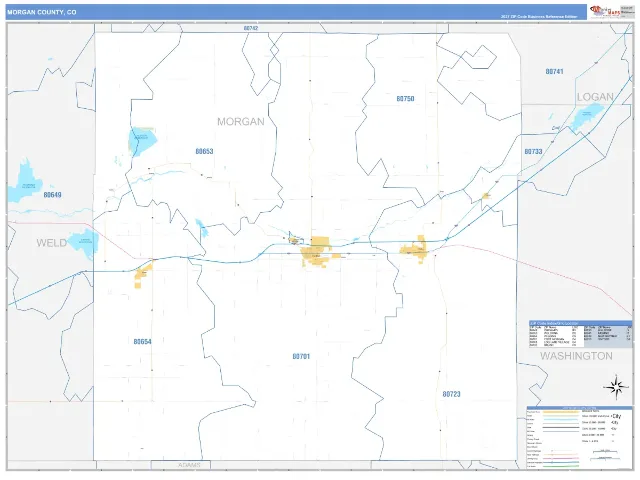Screen dimensions: 640x480
Task: Click the MORGAN county name label
Action: click(x=241, y=122)
